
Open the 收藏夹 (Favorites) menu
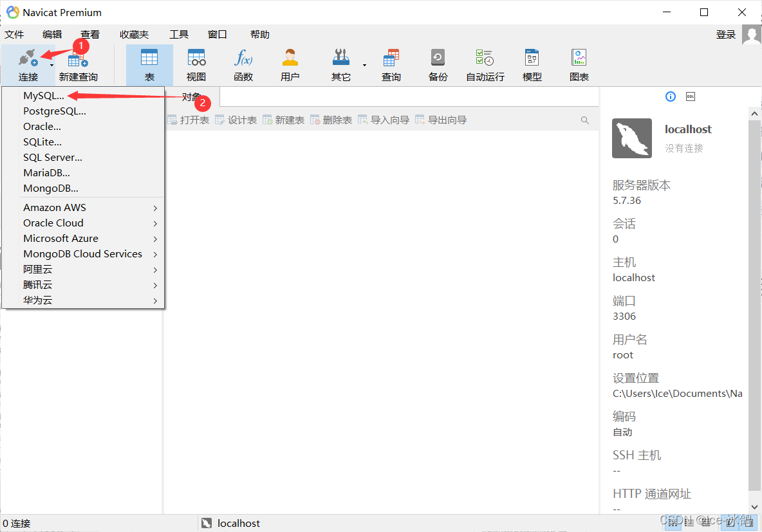(x=134, y=35)
